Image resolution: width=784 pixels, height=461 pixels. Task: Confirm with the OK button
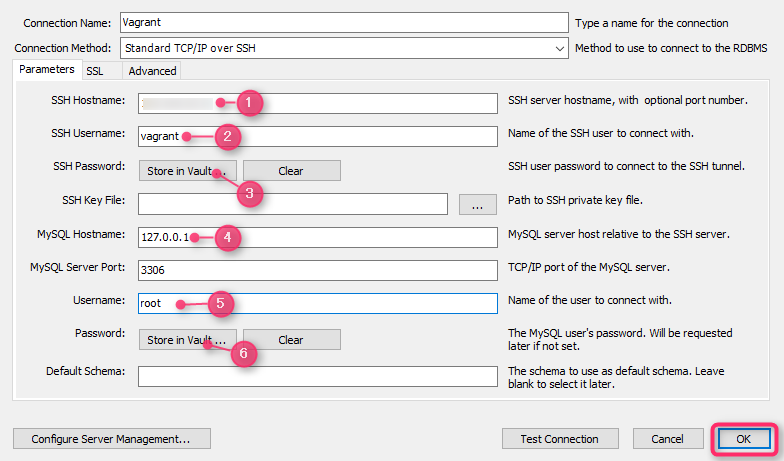click(x=744, y=438)
